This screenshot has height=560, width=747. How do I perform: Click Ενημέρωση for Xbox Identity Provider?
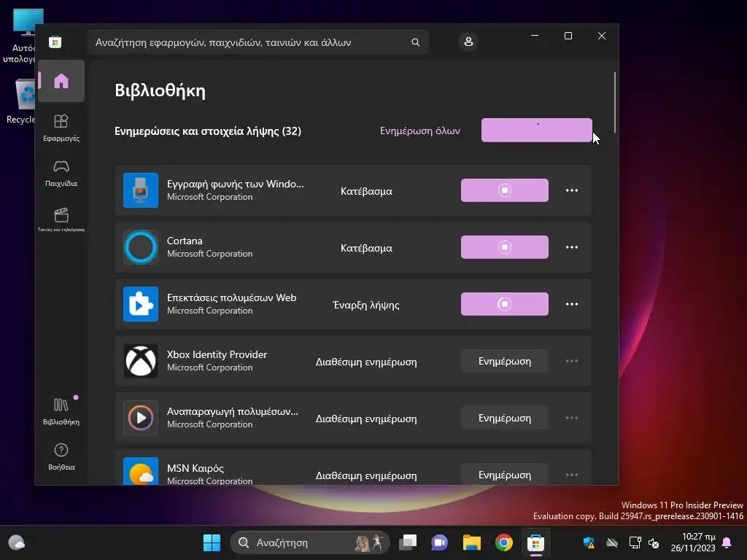coord(505,361)
